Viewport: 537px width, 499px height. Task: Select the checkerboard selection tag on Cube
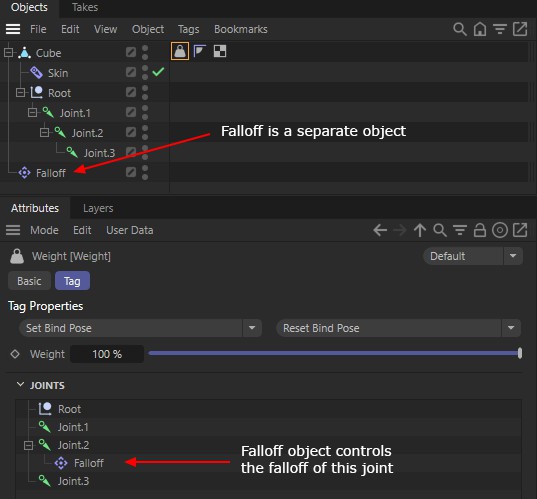[x=220, y=51]
